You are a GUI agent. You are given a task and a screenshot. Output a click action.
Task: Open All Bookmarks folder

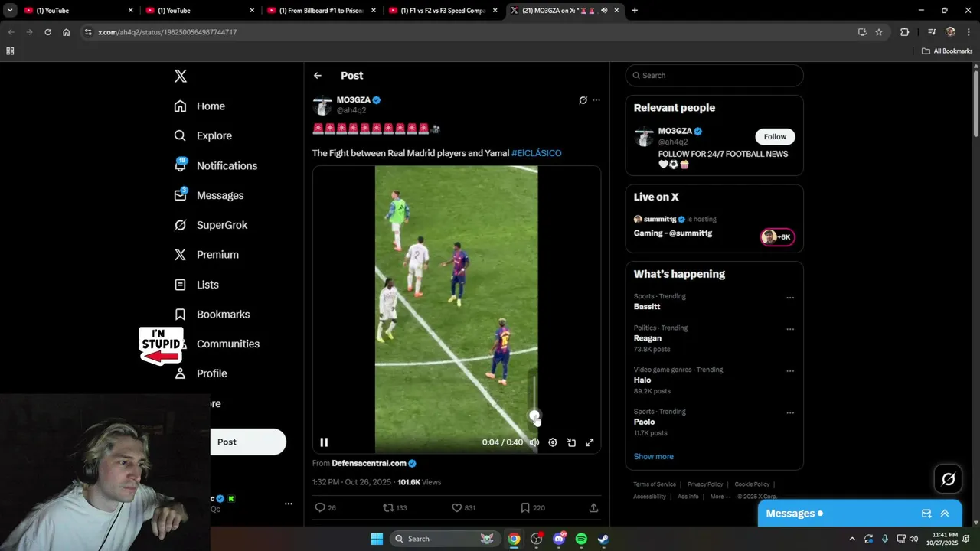(x=947, y=51)
